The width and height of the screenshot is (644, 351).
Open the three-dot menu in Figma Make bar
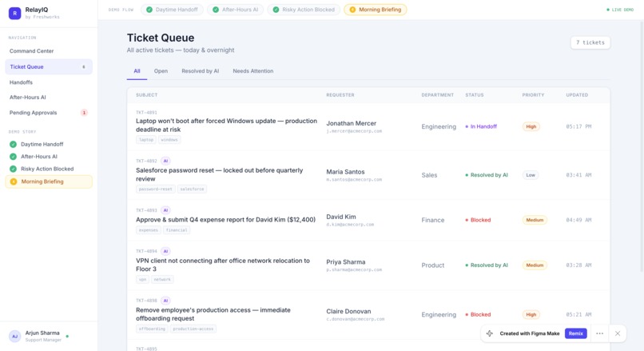point(599,333)
